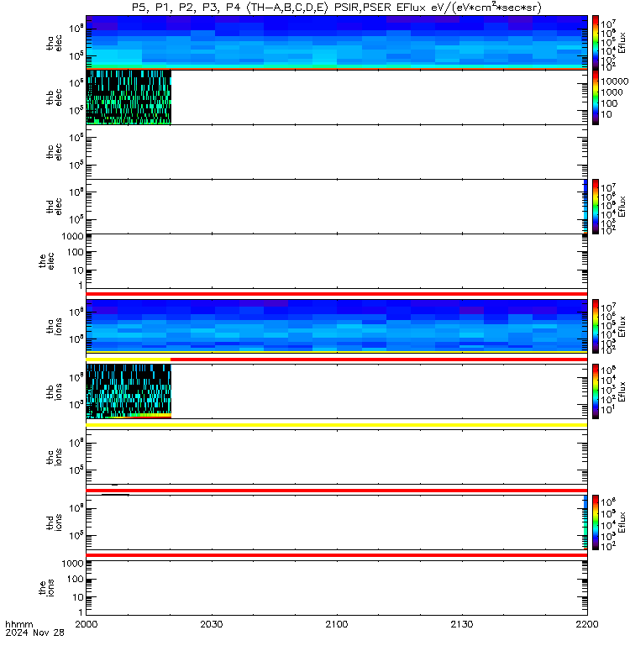Select the 'the ions' panel label
Image resolution: width=630 pixels, height=672 pixels.
(47, 588)
